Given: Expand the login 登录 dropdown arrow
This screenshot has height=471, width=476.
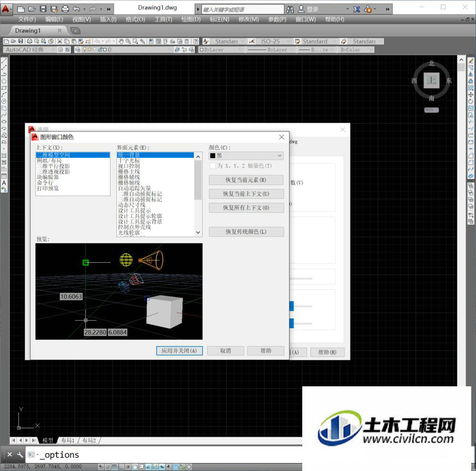Looking at the screenshot, I should (x=347, y=10).
